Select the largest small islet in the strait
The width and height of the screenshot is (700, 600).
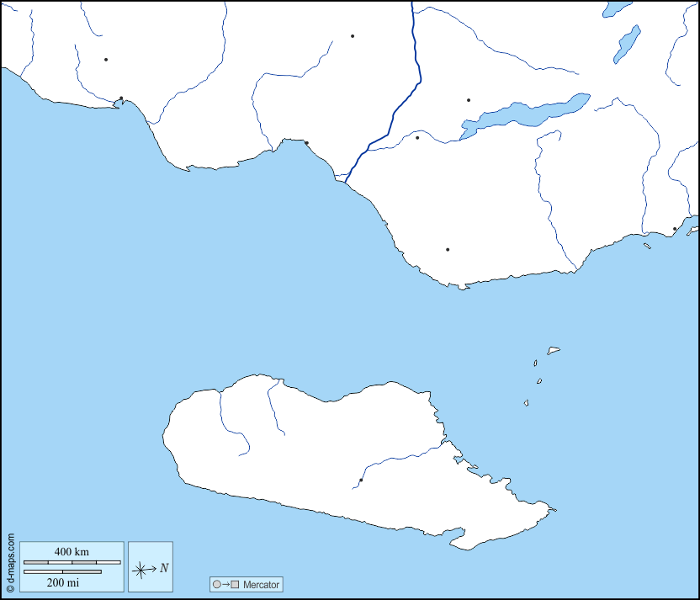pyautogui.click(x=554, y=350)
